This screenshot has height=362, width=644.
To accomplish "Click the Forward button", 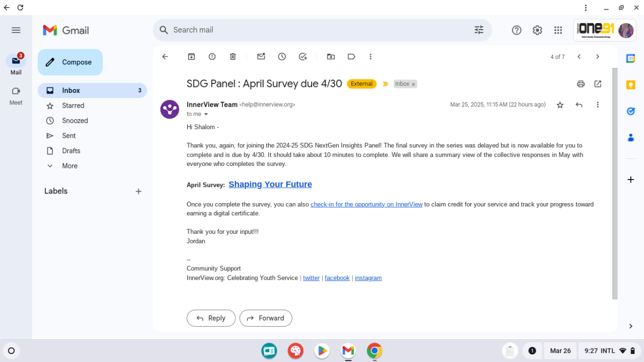I will pos(266,318).
